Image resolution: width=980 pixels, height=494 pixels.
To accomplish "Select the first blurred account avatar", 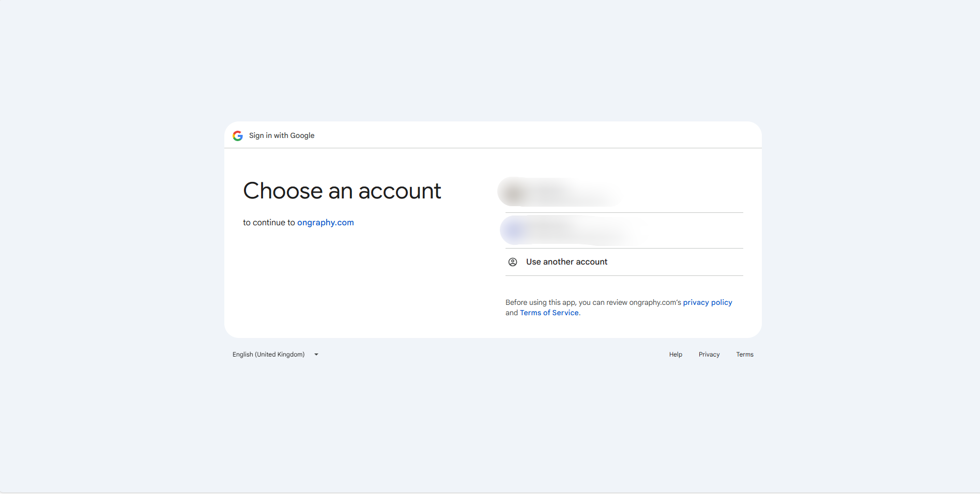I will tap(514, 192).
